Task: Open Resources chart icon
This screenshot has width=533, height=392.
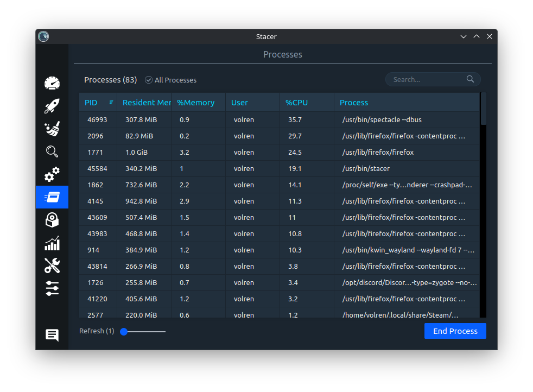Action: pos(52,243)
